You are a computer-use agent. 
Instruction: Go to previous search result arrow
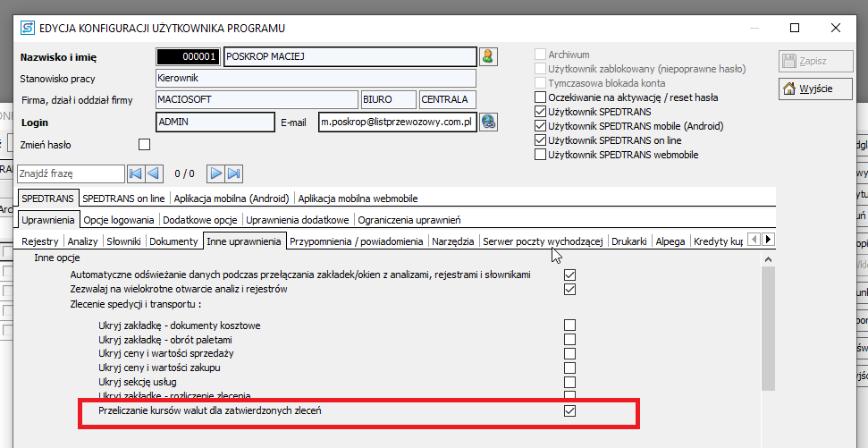pos(154,173)
